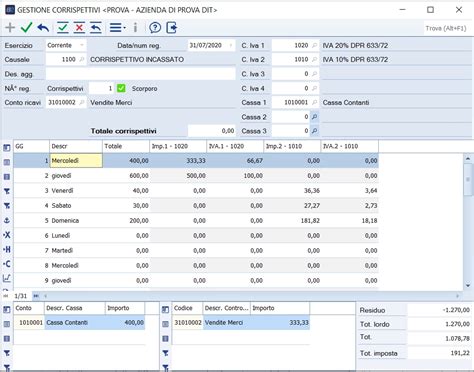Click the lookup magnifier beside Conto ricavi 31010002
Image resolution: width=474 pixels, height=372 pixels.
tap(82, 102)
